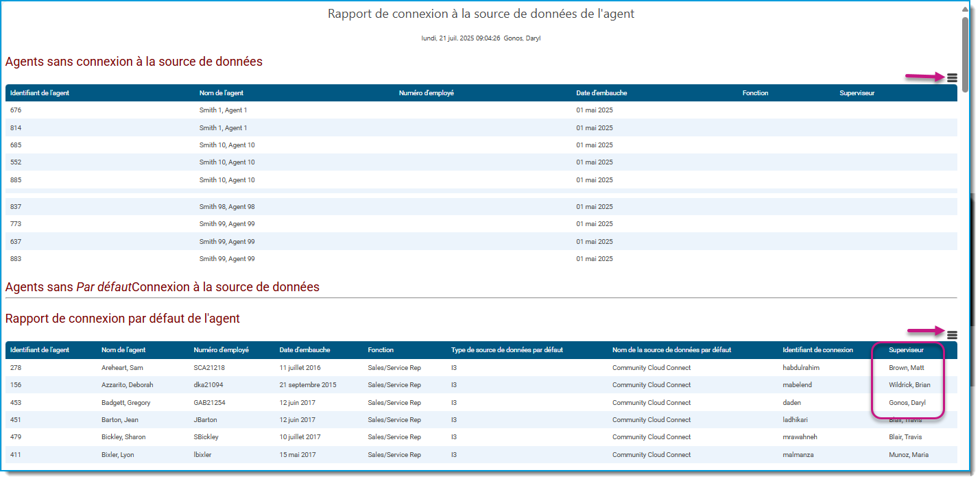Click the Agents sans connexion section heading
980x481 pixels.
coord(134,62)
